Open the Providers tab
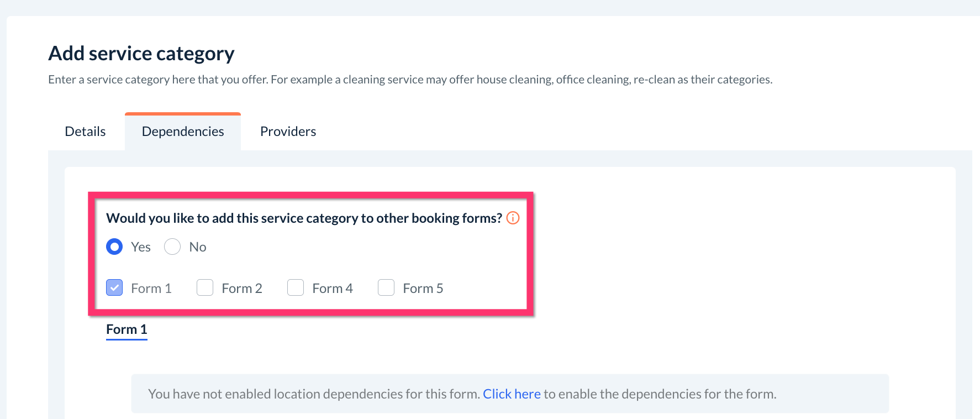This screenshot has height=419, width=980. (288, 132)
